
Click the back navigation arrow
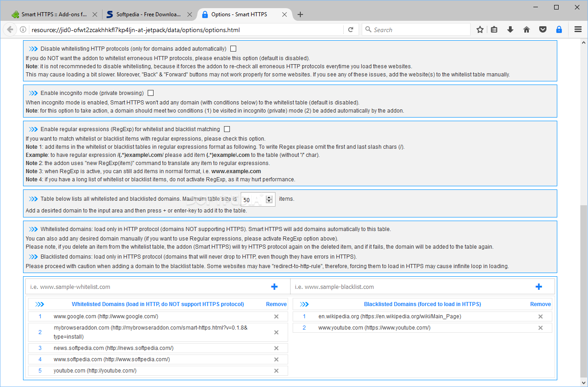[9, 30]
